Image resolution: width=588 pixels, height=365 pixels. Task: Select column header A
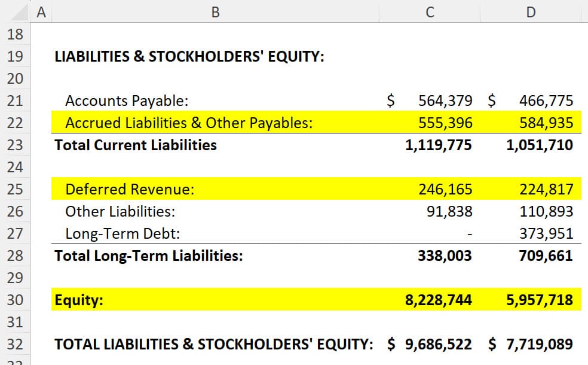point(41,11)
